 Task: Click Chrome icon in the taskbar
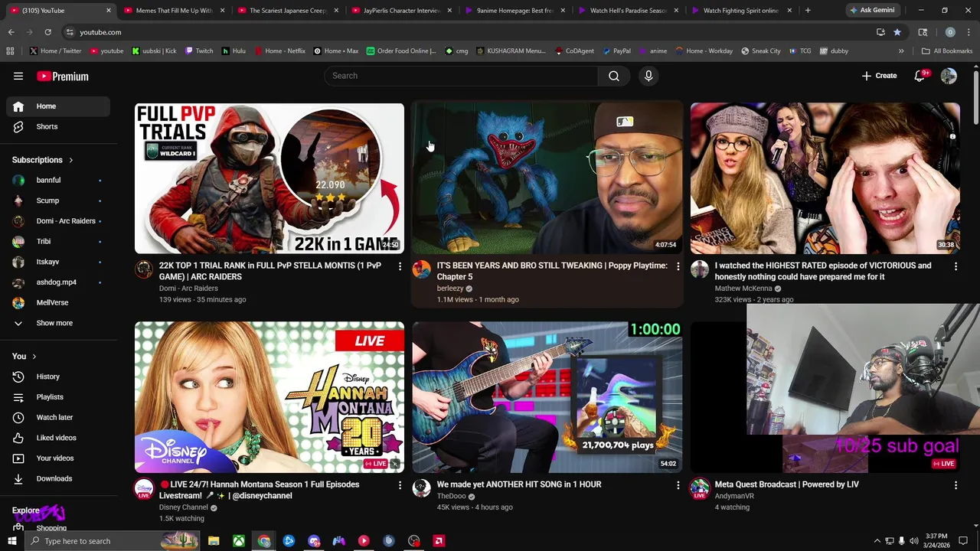[x=264, y=541]
